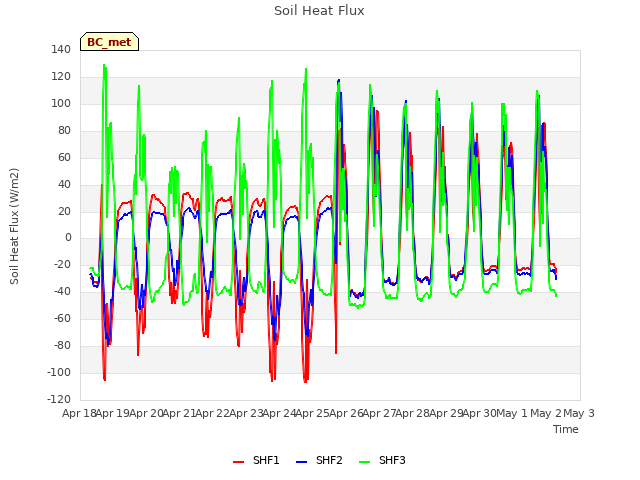Viewport: 640px width, 480px height.
Task: Click the blue SHF2 legend color marker
Action: point(301,462)
